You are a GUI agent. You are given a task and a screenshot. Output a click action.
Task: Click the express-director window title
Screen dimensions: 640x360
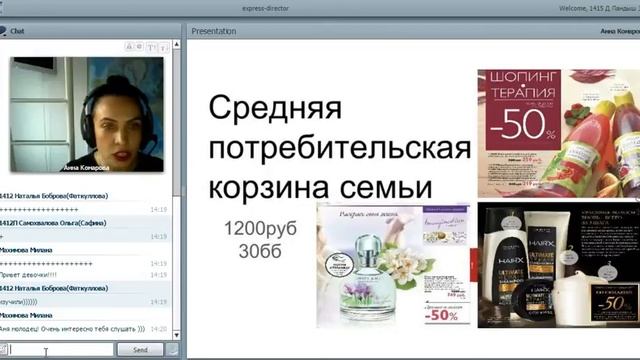tap(265, 8)
